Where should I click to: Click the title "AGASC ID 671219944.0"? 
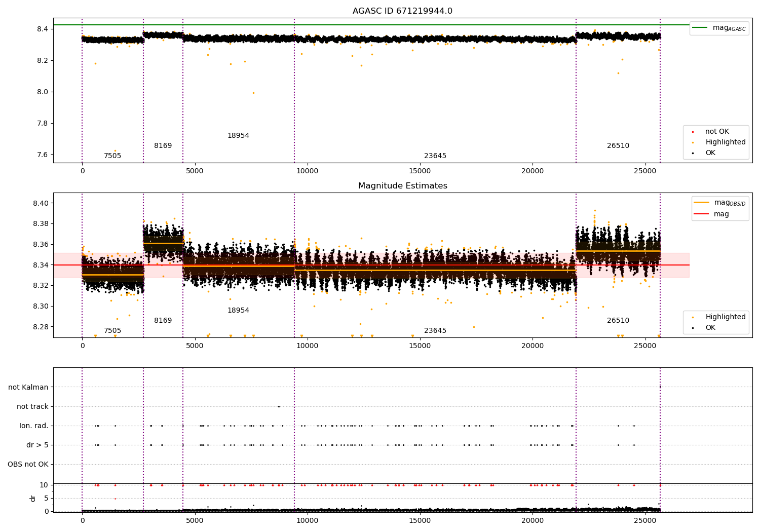pyautogui.click(x=402, y=11)
